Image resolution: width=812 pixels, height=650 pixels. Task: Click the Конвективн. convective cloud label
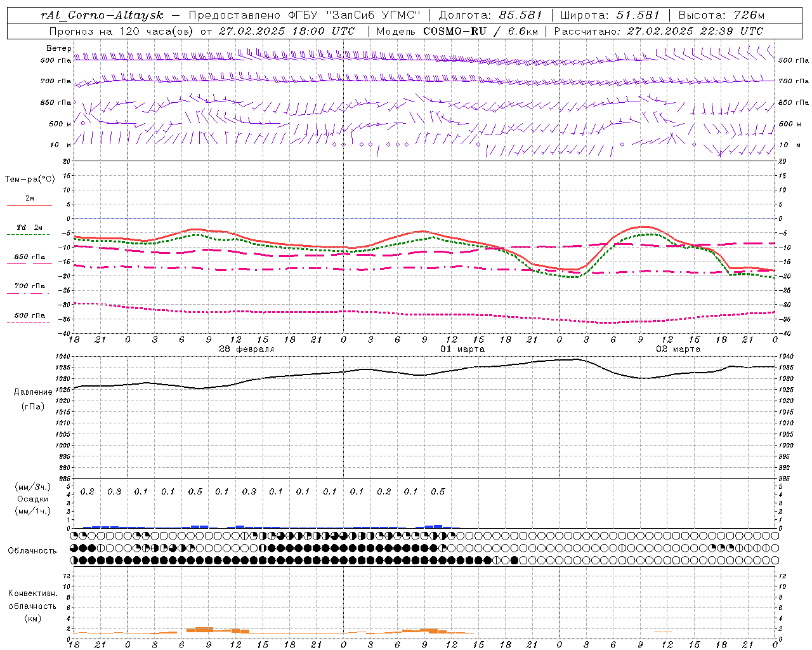click(x=32, y=594)
